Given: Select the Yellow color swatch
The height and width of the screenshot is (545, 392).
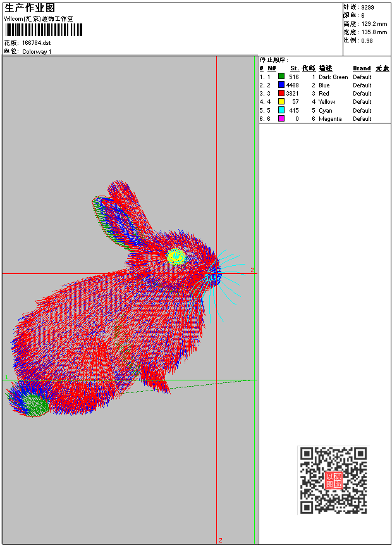Looking at the screenshot, I should point(281,101).
